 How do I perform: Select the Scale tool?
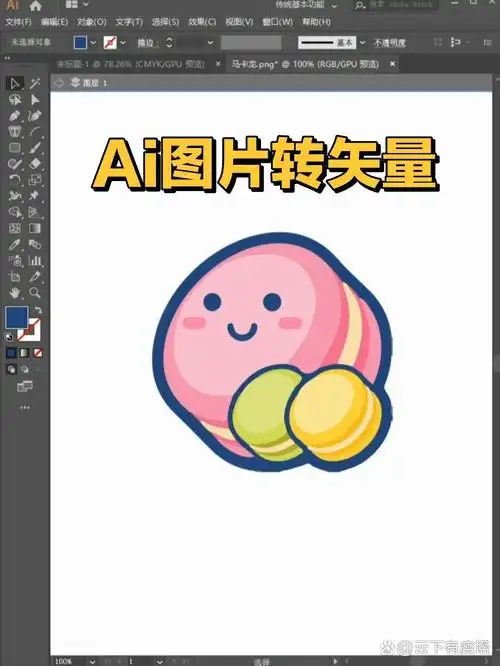35,180
